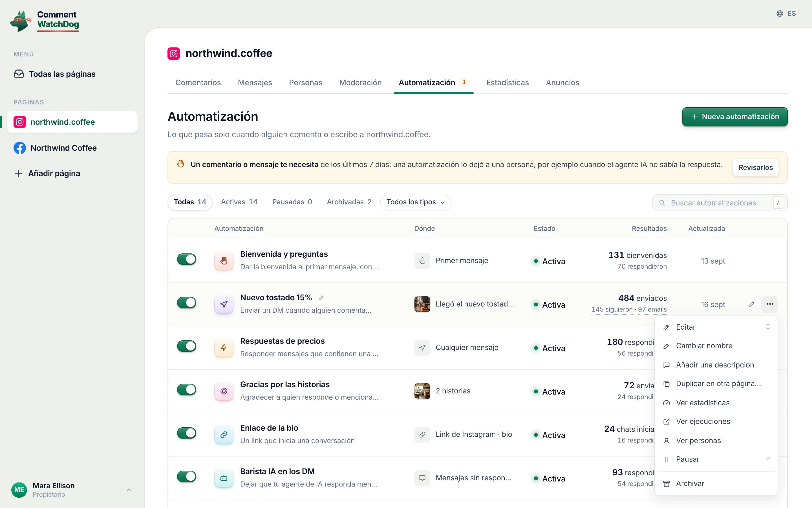Choose Archivar in the context menu
Screen dimensions: 812x508
(716, 483)
